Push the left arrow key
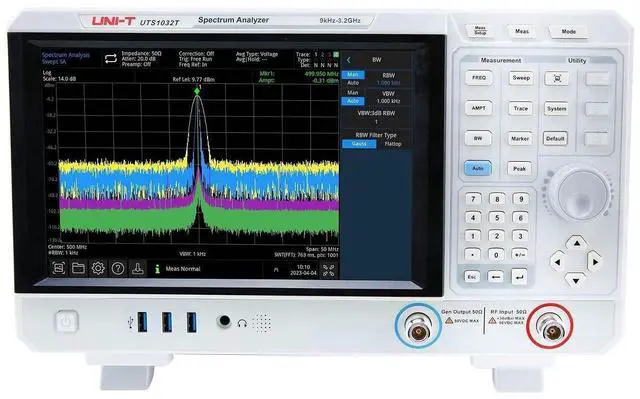Viewport: 640px width, 399px height. (558, 262)
